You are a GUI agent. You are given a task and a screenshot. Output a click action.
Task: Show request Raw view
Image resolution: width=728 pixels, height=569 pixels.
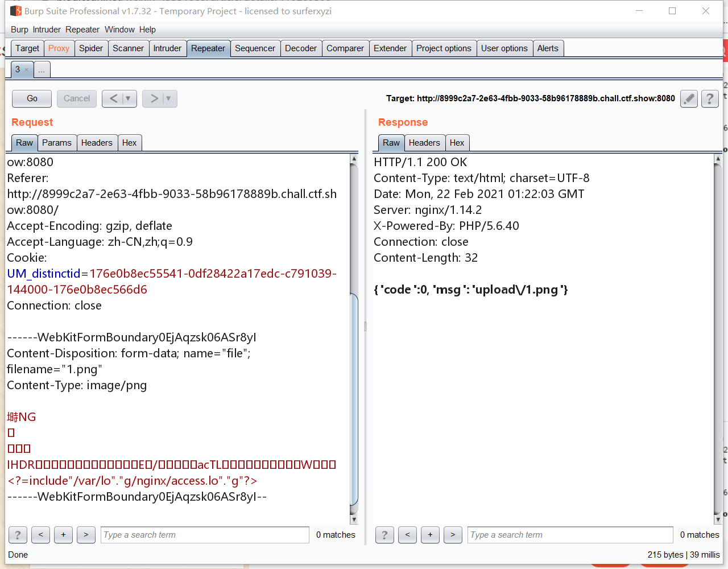[x=24, y=143]
